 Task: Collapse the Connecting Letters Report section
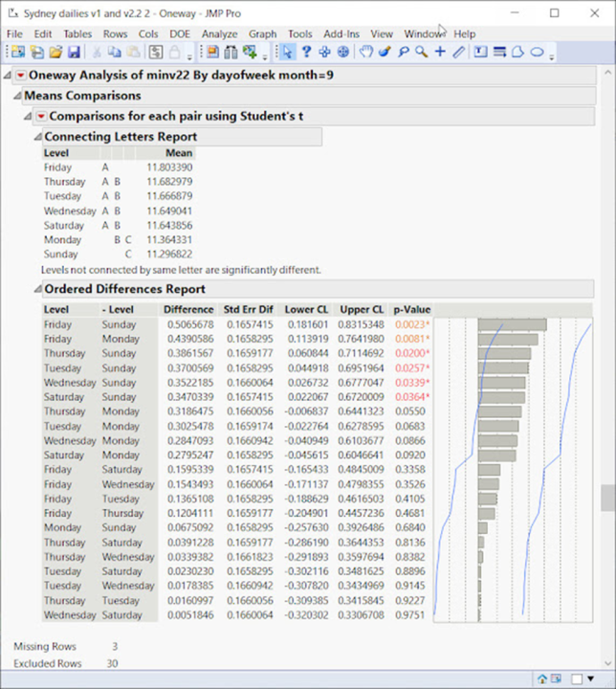(x=38, y=137)
